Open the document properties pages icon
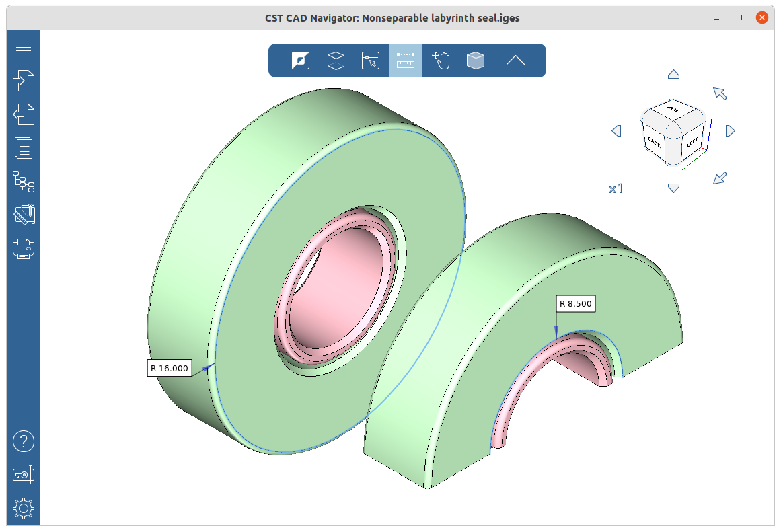 coord(24,147)
